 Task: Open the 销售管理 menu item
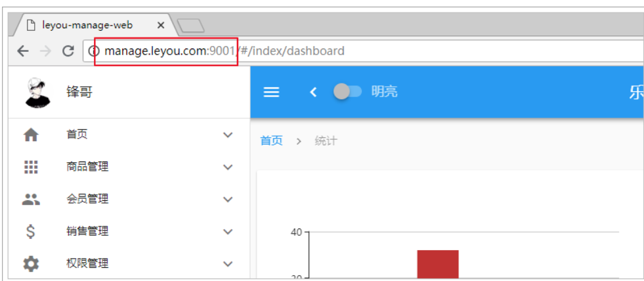(129, 231)
